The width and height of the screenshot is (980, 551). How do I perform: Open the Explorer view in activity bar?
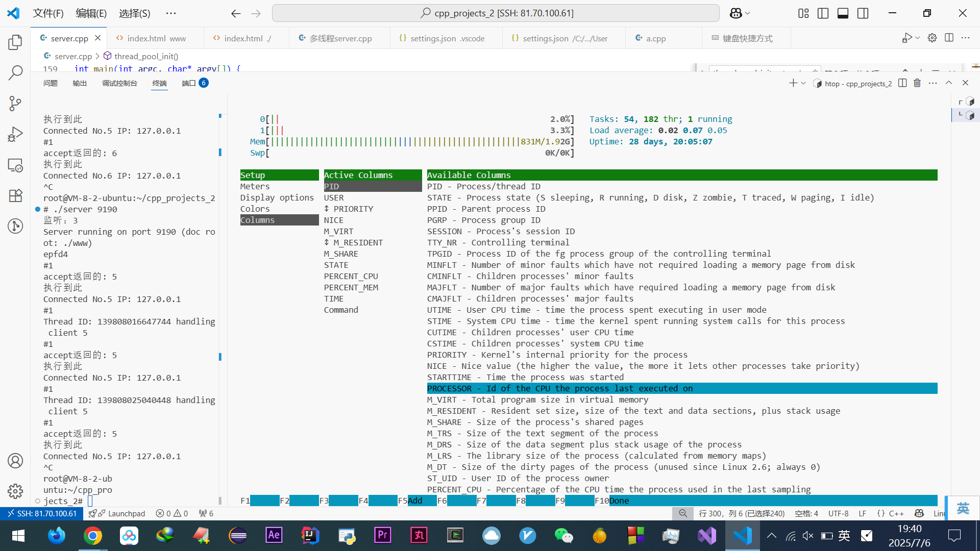click(15, 42)
